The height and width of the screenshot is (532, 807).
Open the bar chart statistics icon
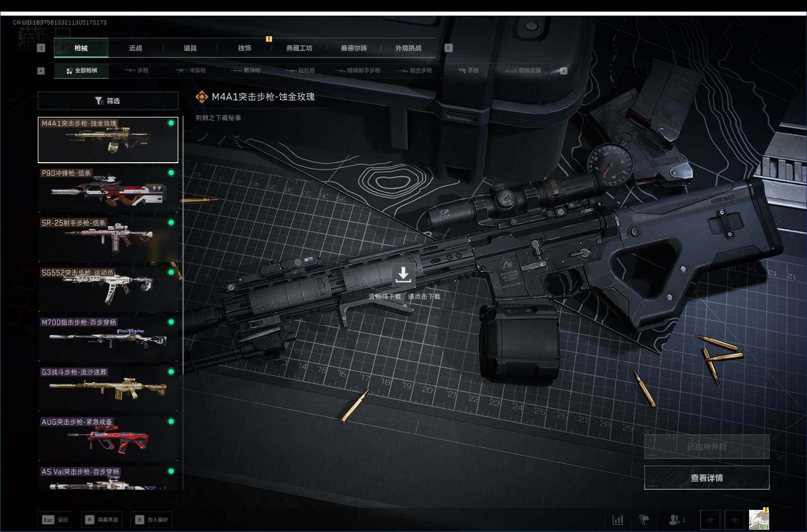pos(618,519)
